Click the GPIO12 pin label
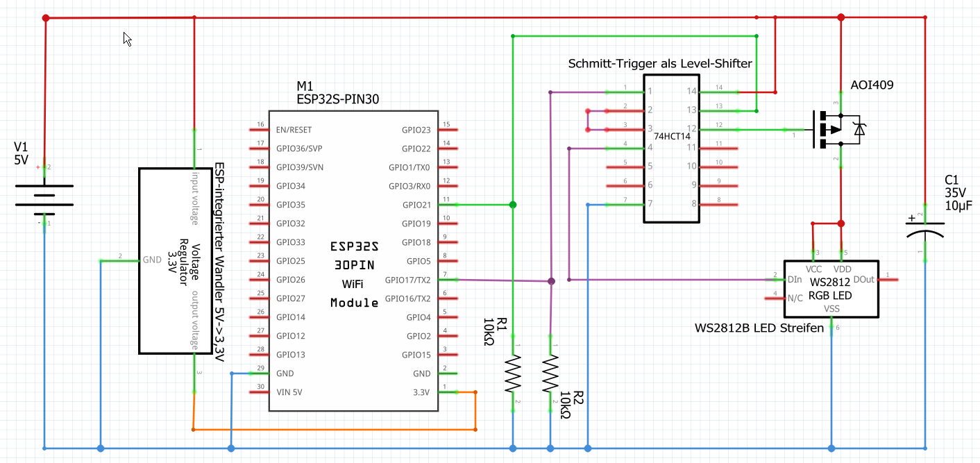 pyautogui.click(x=290, y=336)
